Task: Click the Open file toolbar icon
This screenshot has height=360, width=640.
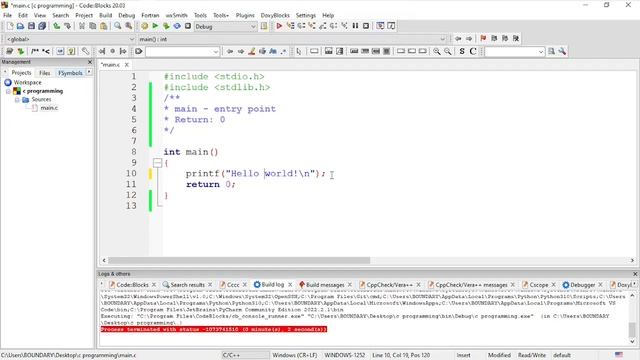Action: [x=20, y=26]
